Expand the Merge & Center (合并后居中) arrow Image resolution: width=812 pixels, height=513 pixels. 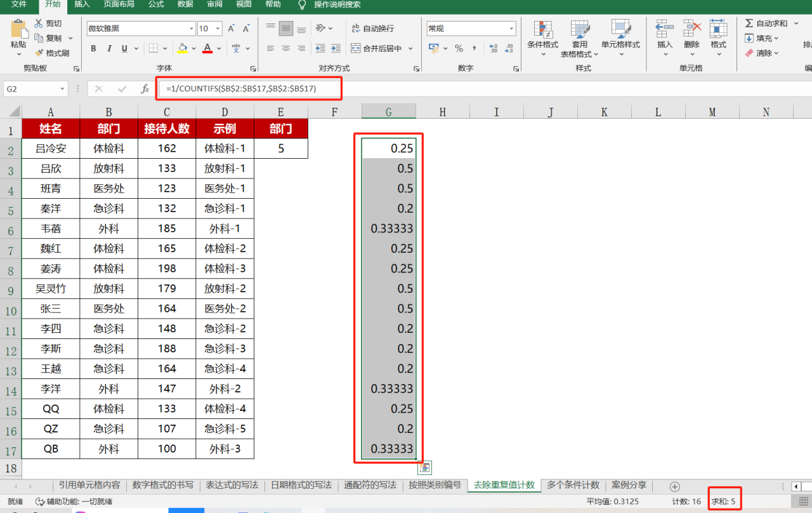pyautogui.click(x=411, y=48)
